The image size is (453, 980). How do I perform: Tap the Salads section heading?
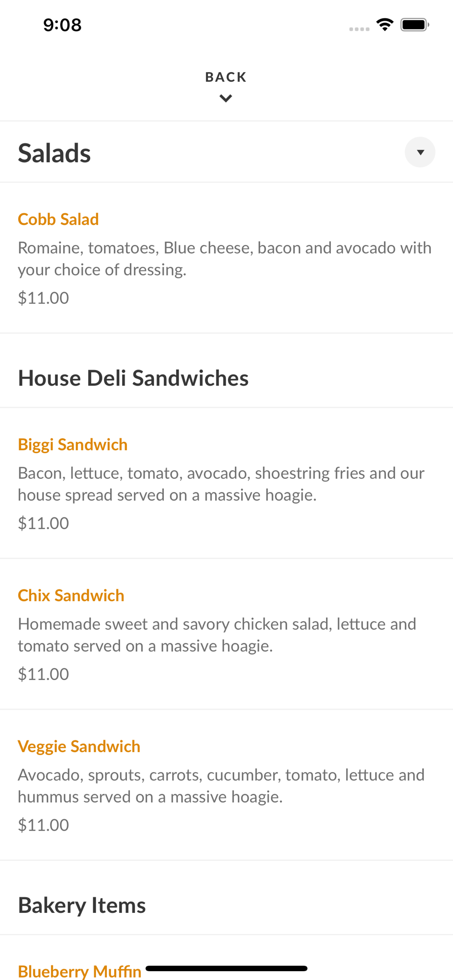coord(54,153)
